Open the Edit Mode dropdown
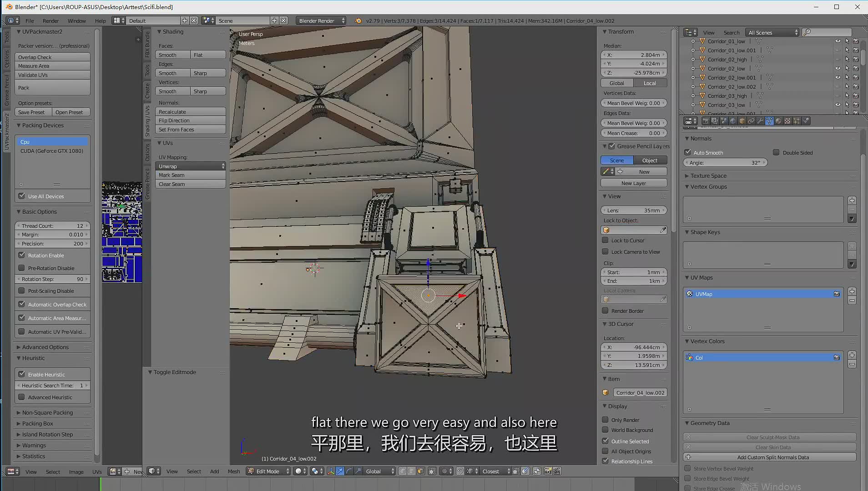 pyautogui.click(x=268, y=471)
